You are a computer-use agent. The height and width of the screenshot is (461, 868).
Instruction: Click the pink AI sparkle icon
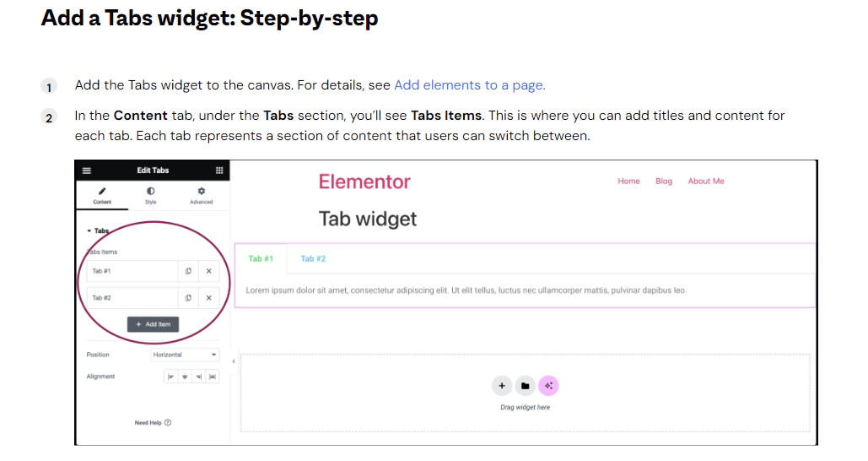[548, 386]
